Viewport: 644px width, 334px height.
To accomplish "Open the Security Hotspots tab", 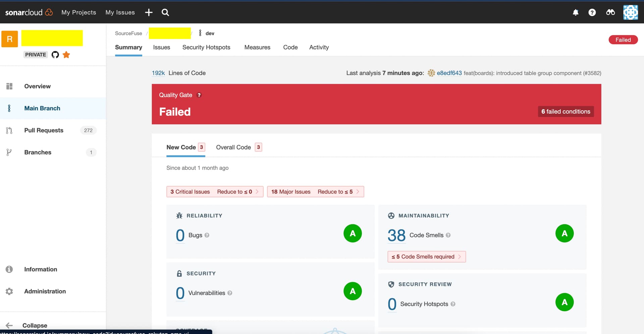I will pos(206,47).
